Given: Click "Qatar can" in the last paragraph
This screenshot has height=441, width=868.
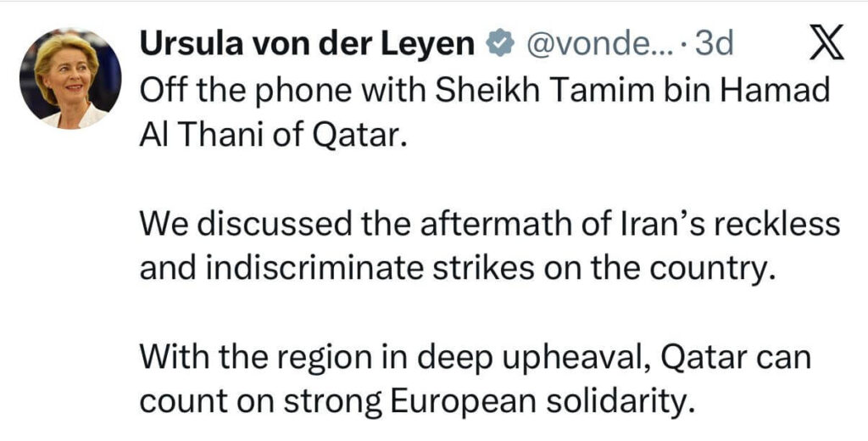Looking at the screenshot, I should tap(736, 356).
